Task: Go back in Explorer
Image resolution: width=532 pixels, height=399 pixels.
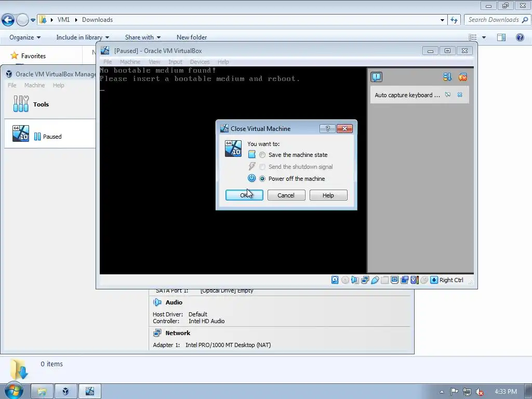Action: (8, 20)
